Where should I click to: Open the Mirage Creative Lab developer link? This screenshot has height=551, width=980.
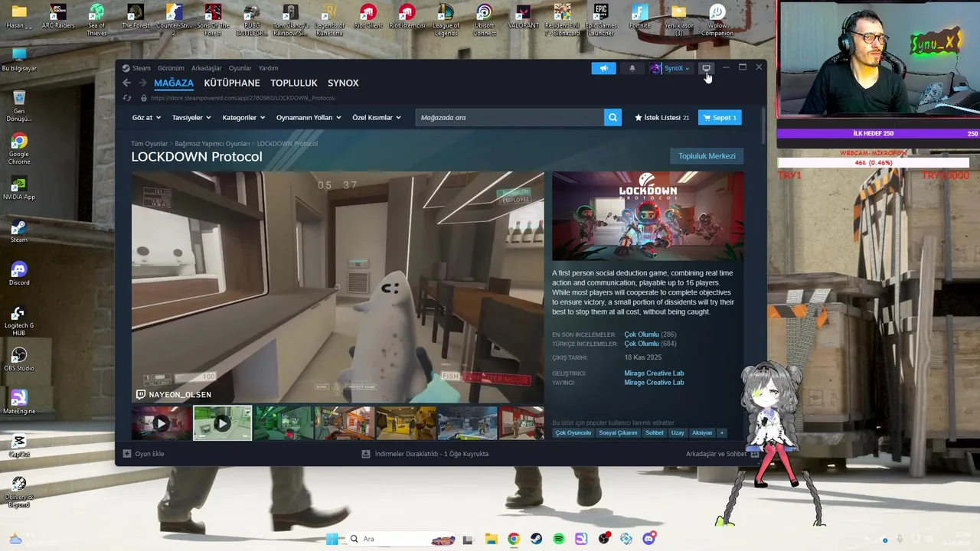(x=654, y=373)
